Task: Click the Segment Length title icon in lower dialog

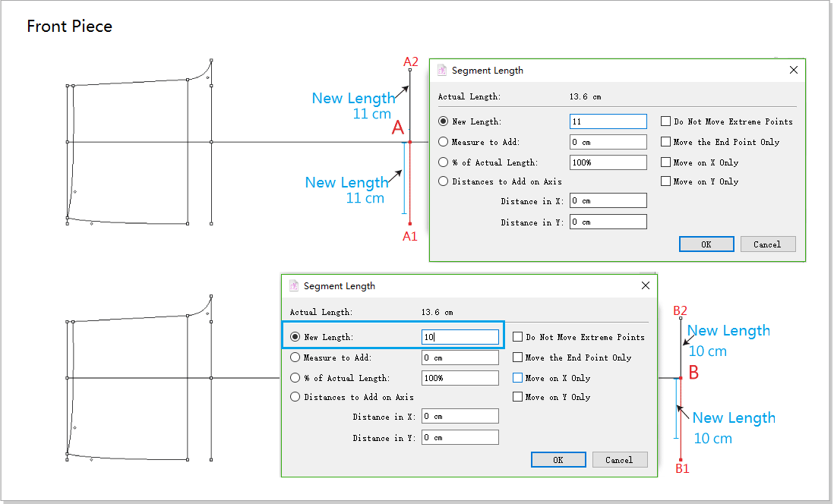Action: click(x=294, y=286)
